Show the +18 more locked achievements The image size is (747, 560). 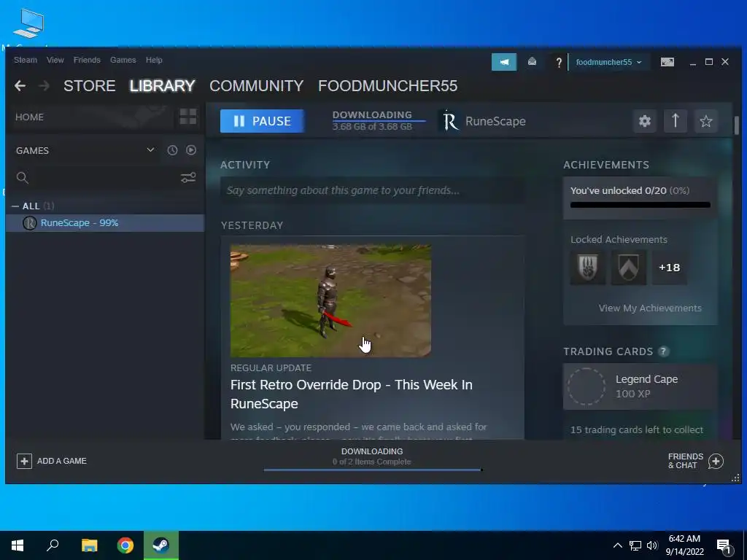(670, 268)
